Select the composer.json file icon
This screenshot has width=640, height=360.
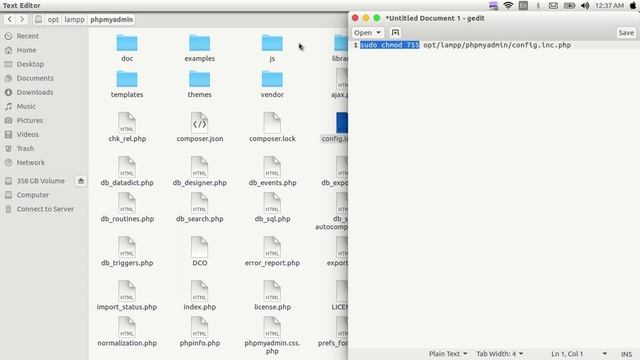200,123
